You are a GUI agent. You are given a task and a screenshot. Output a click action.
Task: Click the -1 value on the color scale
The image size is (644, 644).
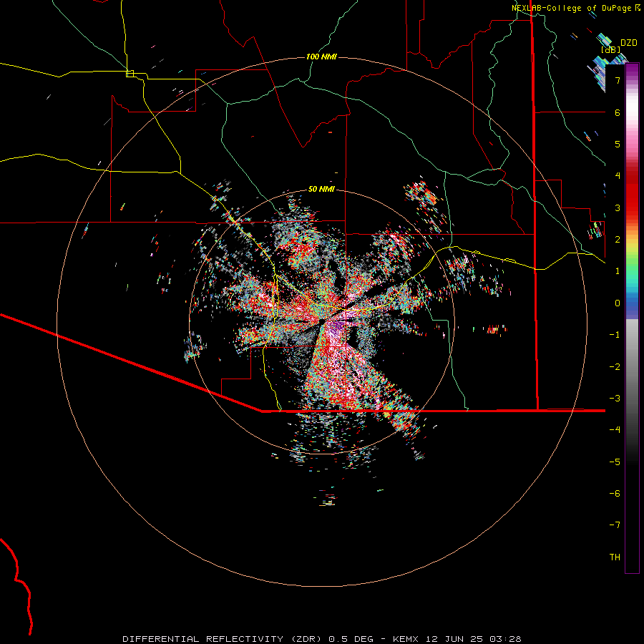coord(615,335)
